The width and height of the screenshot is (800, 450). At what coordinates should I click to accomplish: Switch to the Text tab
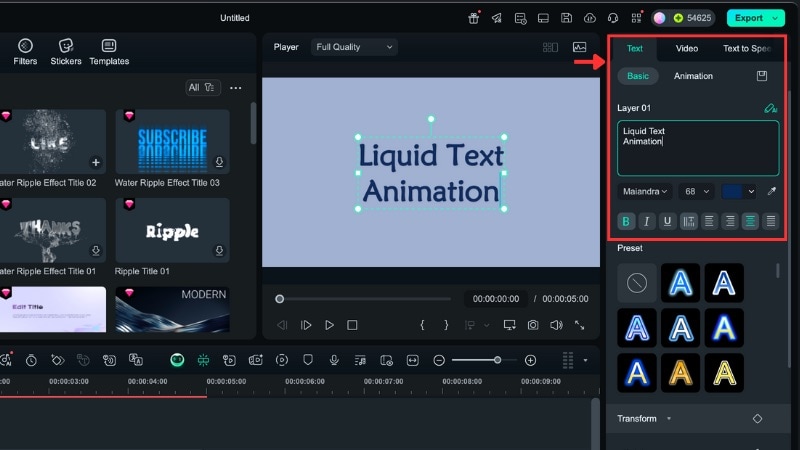coord(634,48)
